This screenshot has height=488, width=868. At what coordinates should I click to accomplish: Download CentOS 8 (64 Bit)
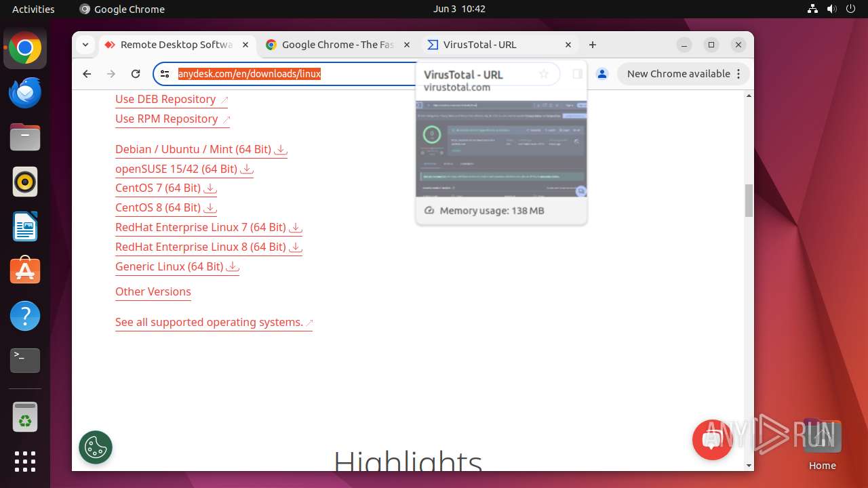pyautogui.click(x=166, y=207)
